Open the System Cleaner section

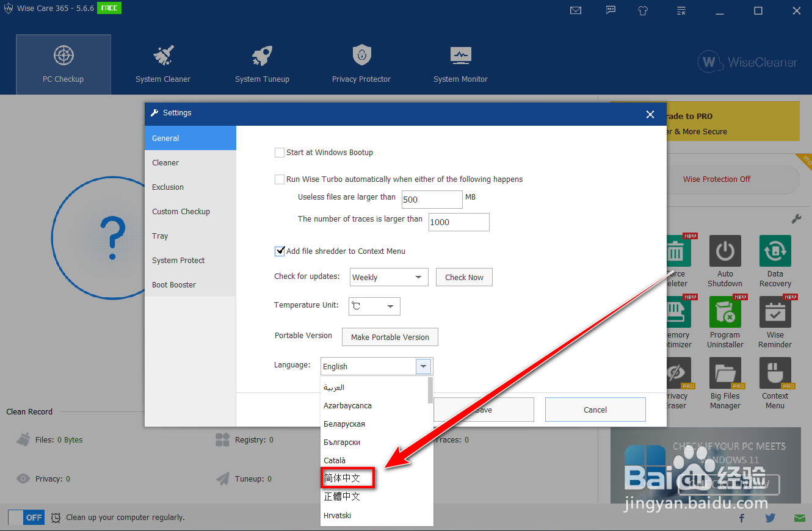(x=163, y=64)
